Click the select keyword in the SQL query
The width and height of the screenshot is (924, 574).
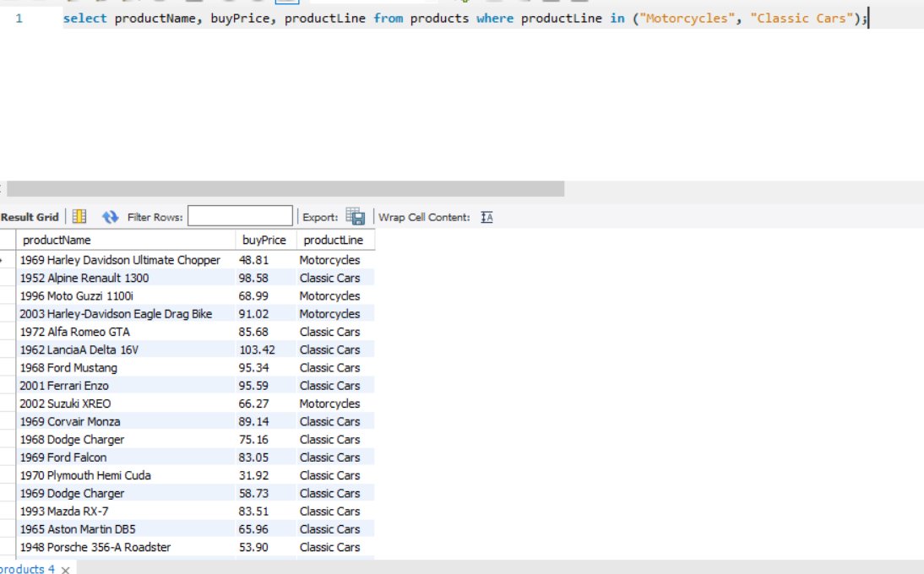tap(84, 19)
